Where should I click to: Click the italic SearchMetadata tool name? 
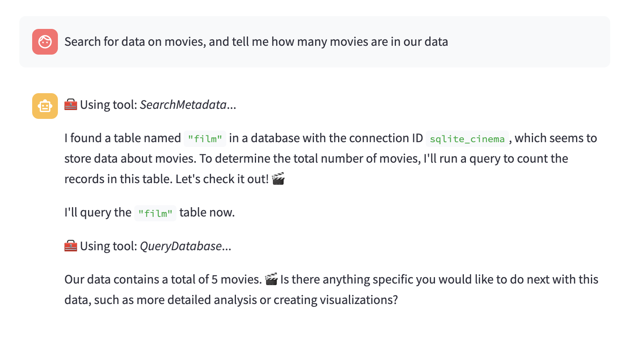[x=183, y=105]
